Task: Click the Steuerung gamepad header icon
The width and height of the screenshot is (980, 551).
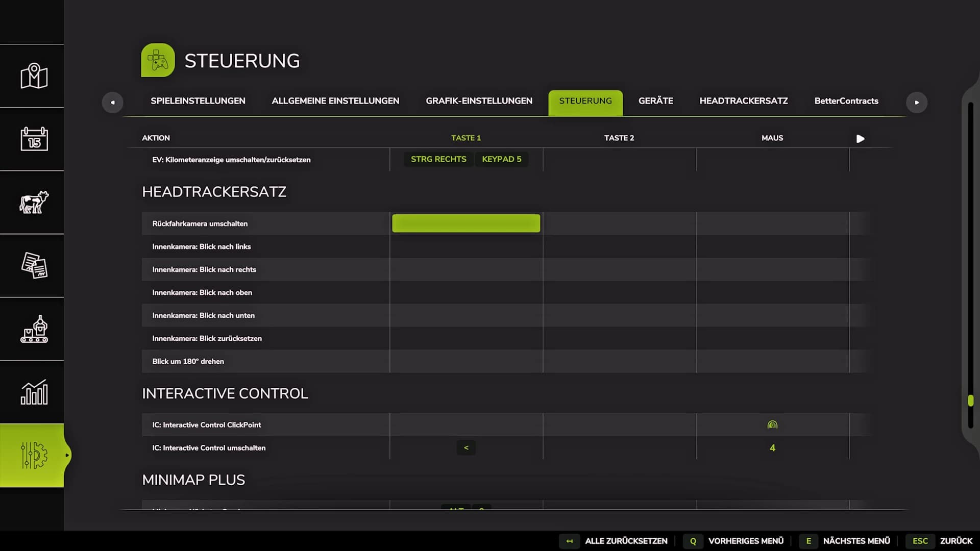Action: (158, 60)
